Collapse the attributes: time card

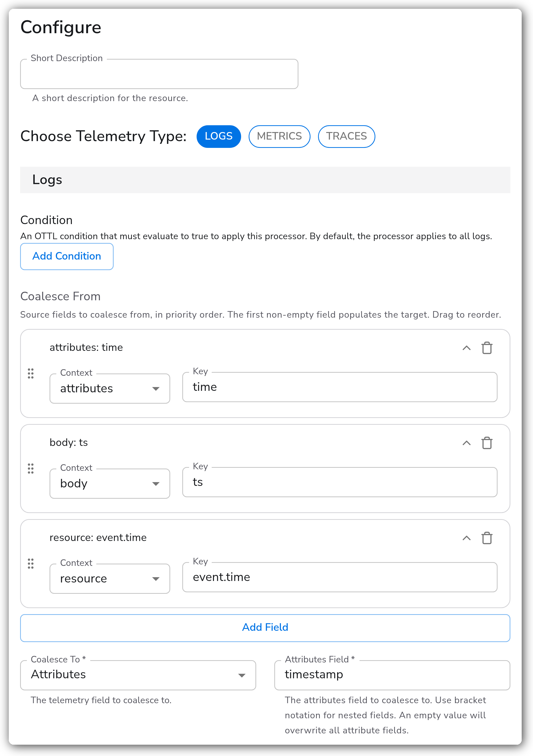pos(466,348)
